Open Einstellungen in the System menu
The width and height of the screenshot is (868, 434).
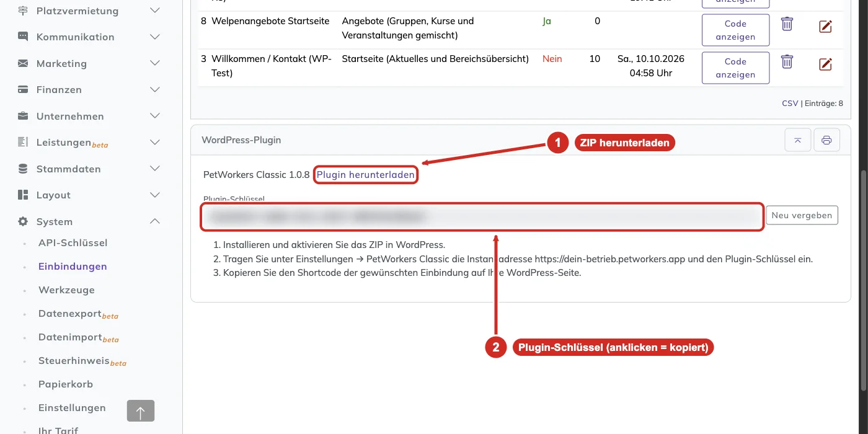point(72,408)
